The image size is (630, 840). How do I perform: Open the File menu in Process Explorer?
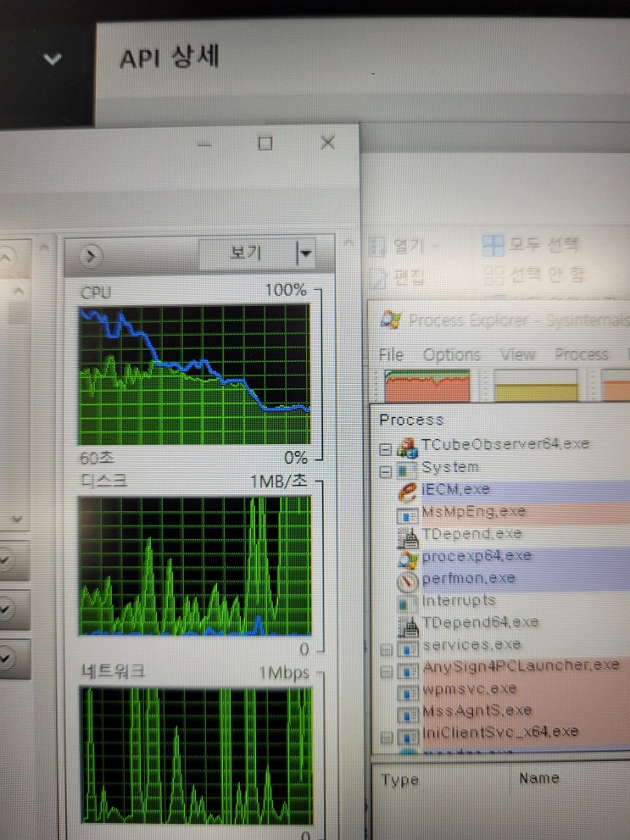[x=391, y=355]
